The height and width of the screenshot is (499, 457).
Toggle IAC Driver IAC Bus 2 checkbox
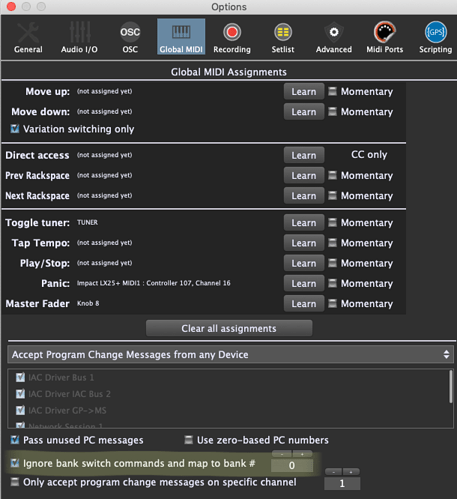click(20, 394)
